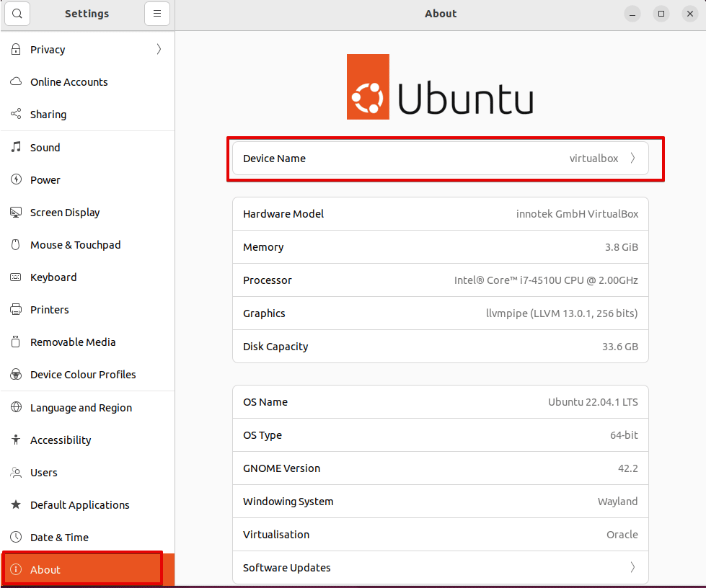706x588 pixels.
Task: Click the Device Colour Profiles icon
Action: click(16, 374)
